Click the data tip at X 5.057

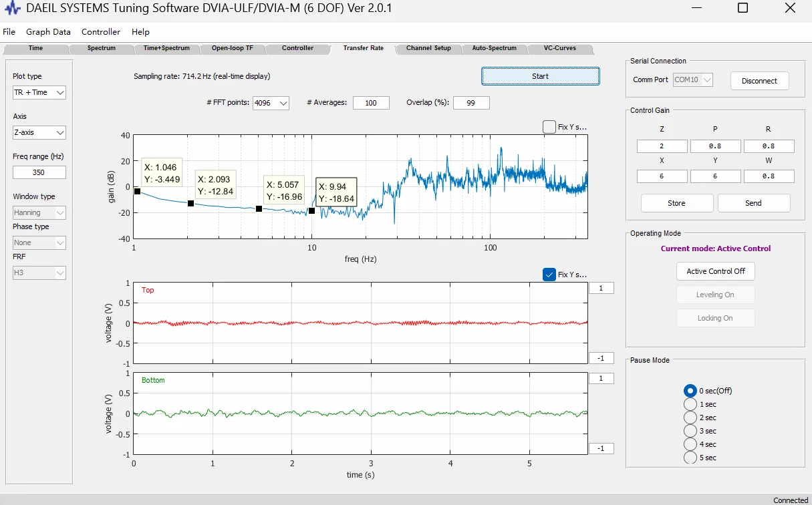[285, 190]
